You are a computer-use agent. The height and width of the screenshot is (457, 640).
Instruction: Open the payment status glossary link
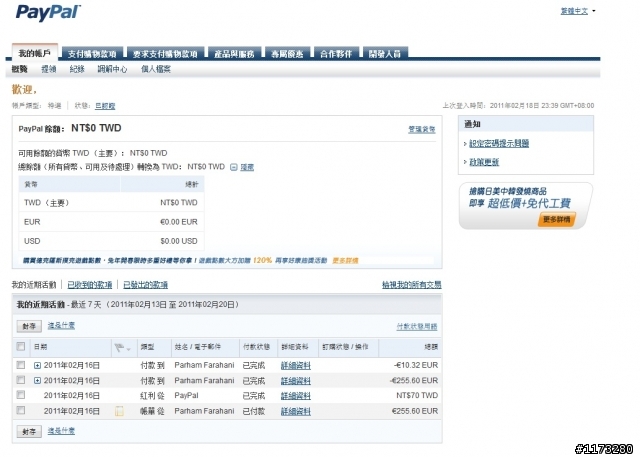pyautogui.click(x=417, y=326)
